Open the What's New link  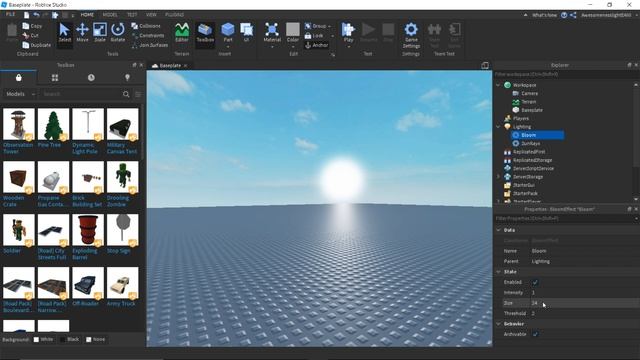pos(544,15)
